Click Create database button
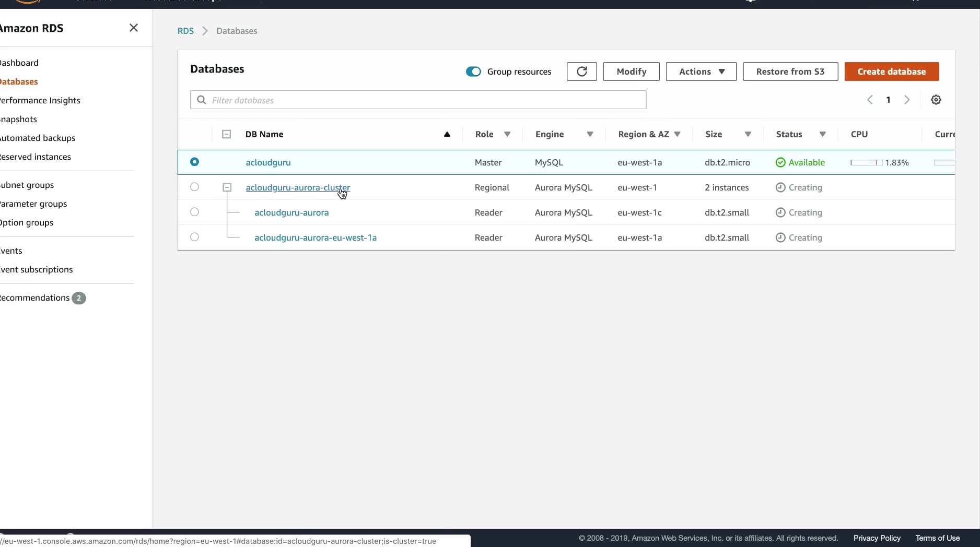 click(x=891, y=72)
